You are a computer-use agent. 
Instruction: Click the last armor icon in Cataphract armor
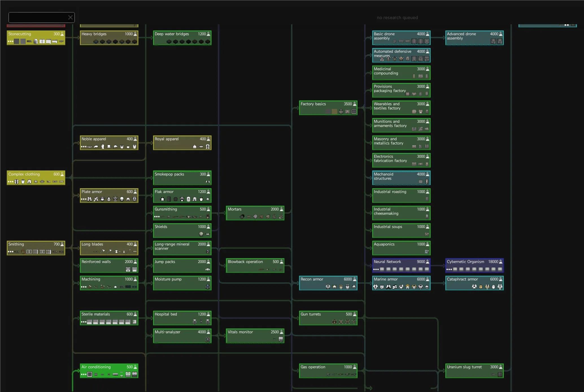[x=500, y=287]
